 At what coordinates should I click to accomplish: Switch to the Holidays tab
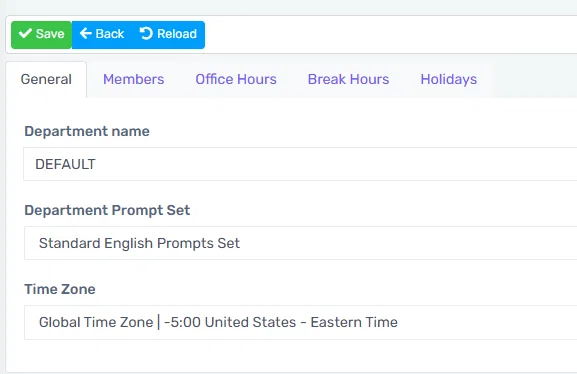pyautogui.click(x=449, y=80)
